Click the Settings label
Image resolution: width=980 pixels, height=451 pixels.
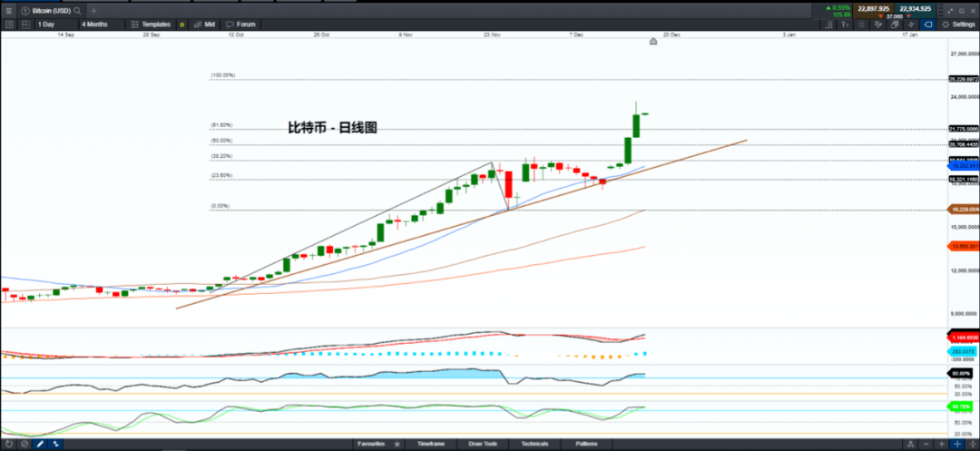[963, 25]
